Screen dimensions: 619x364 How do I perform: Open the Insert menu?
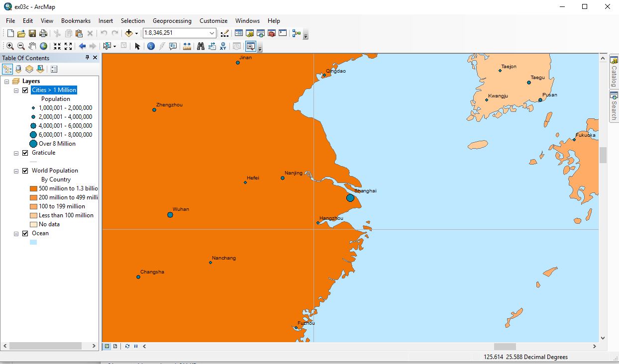[x=105, y=21]
